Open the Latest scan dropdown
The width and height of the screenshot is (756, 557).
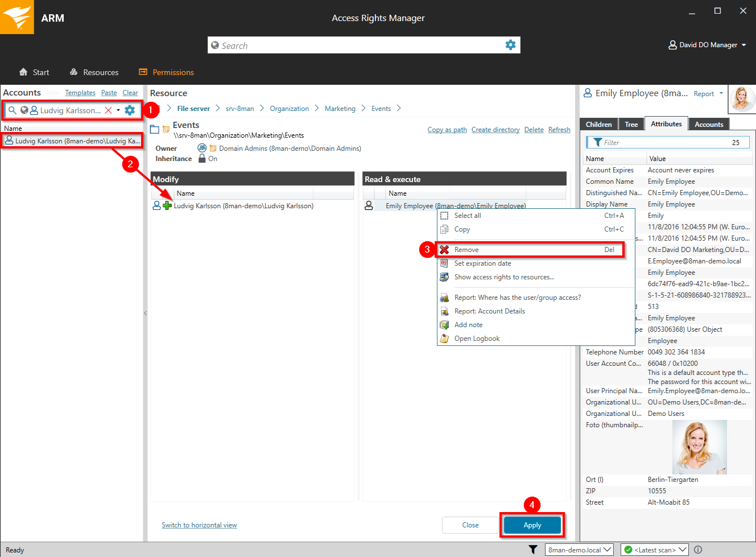(x=655, y=550)
